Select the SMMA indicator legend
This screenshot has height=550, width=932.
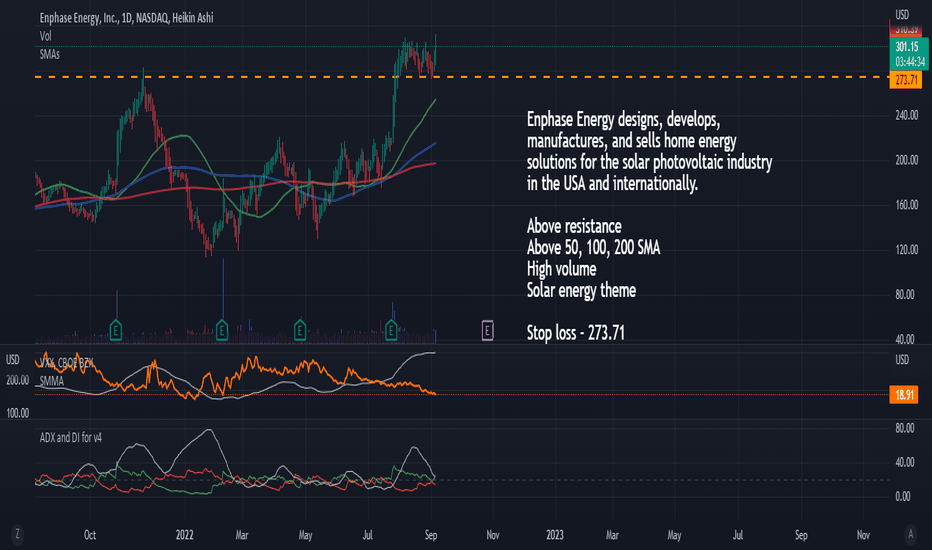pos(51,381)
